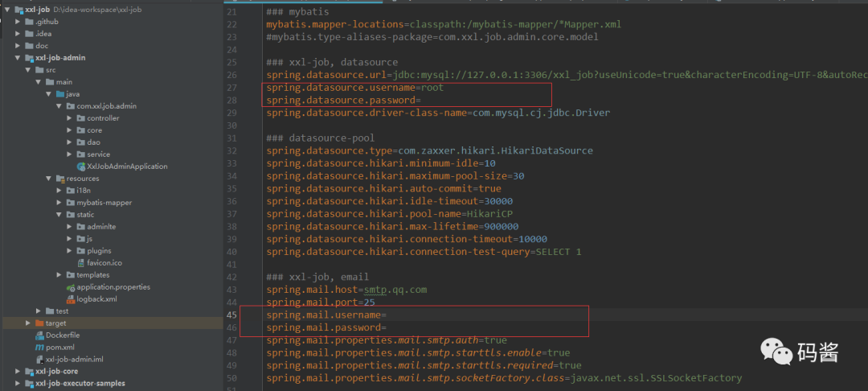Viewport: 868px width, 391px height.
Task: Click the 'smtp.socketFactory.class' SSLSocketFactory line
Action: pos(504,378)
